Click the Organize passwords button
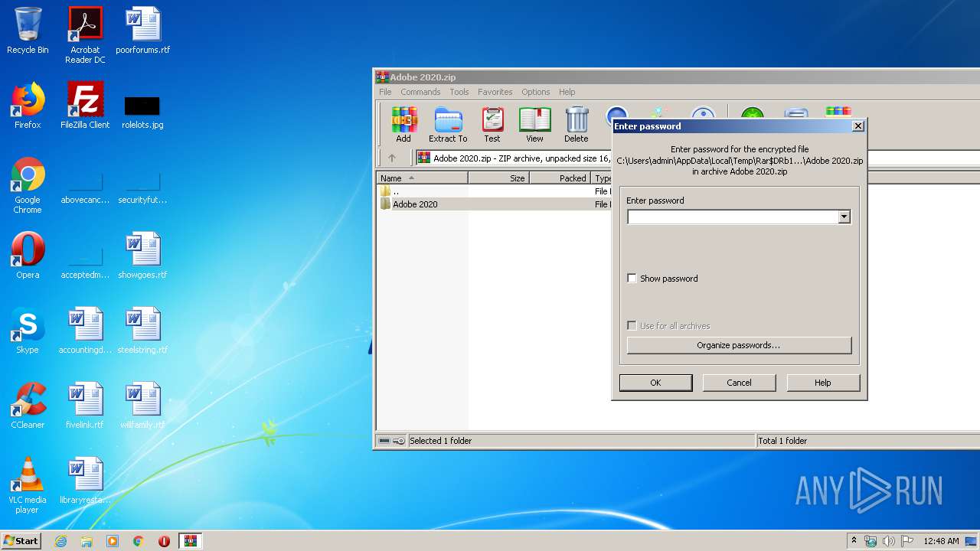 [739, 345]
